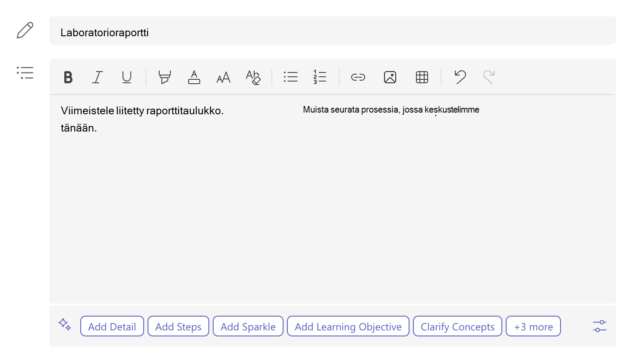
Task: Click the word 'tänään.'
Action: point(79,128)
